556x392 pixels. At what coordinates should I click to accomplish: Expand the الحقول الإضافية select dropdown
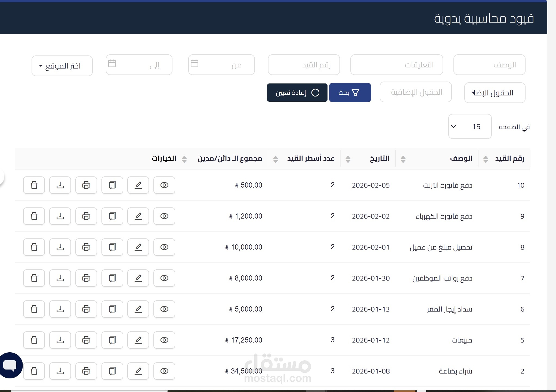pyautogui.click(x=495, y=93)
